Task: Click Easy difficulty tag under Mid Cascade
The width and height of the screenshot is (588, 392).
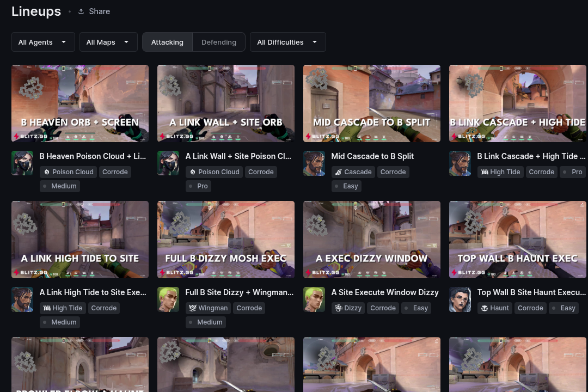Action: click(x=346, y=186)
